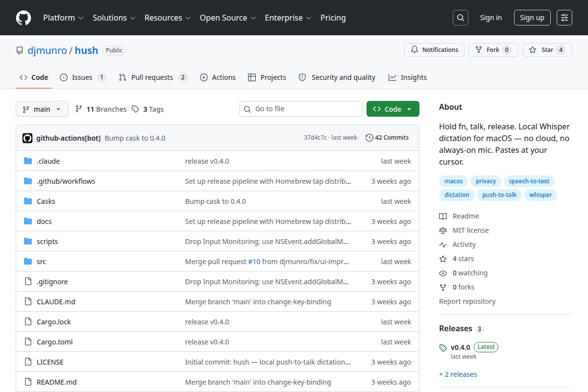Switch to the Issues tab

(x=83, y=77)
